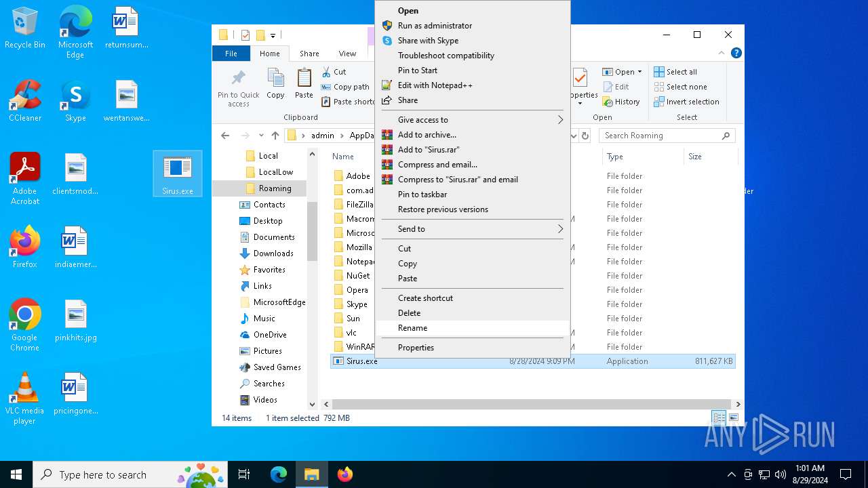The width and height of the screenshot is (868, 488).
Task: Click the Paste ribbon icon
Action: tap(304, 84)
